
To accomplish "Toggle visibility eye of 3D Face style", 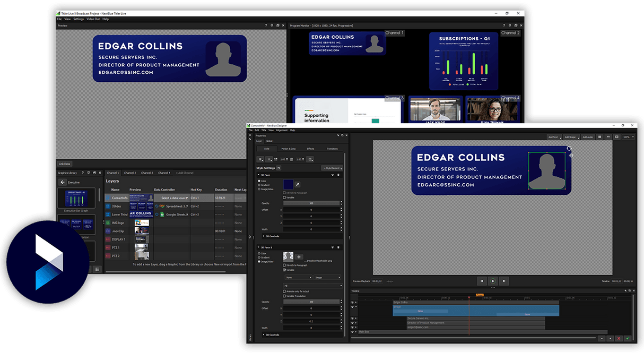I will (x=333, y=175).
